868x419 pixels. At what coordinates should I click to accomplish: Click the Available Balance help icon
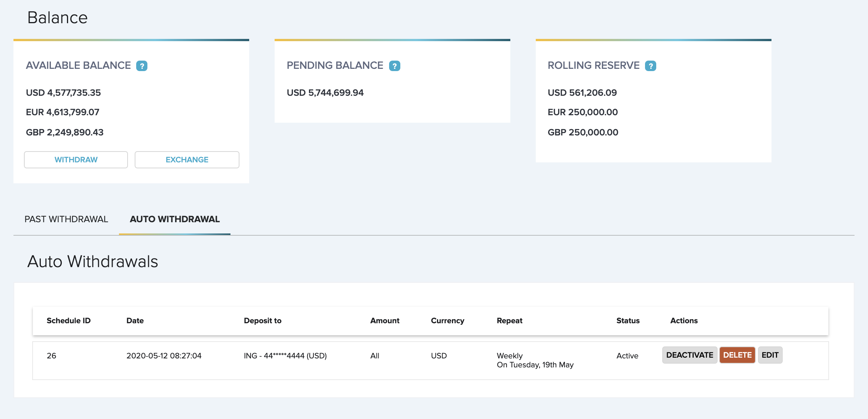(142, 66)
